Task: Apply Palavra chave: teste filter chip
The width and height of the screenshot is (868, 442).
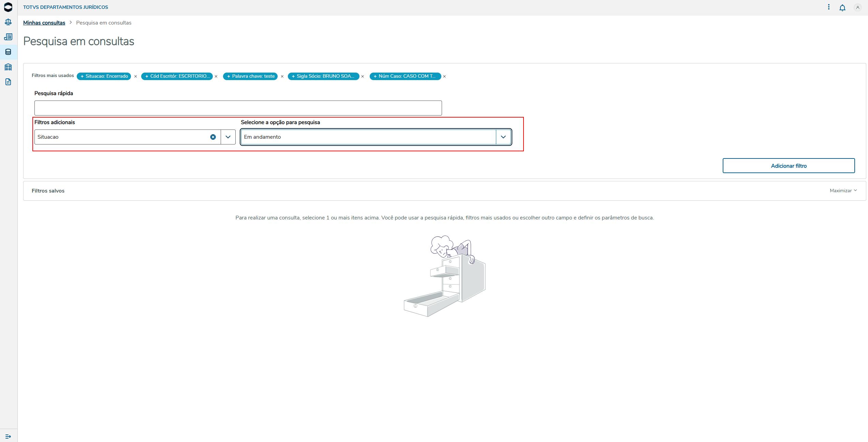Action: coord(250,76)
